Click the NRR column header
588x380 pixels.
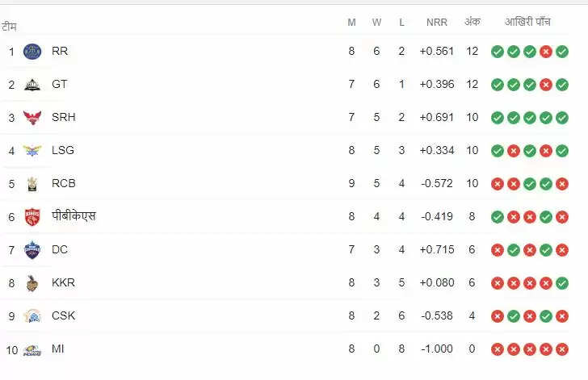437,22
